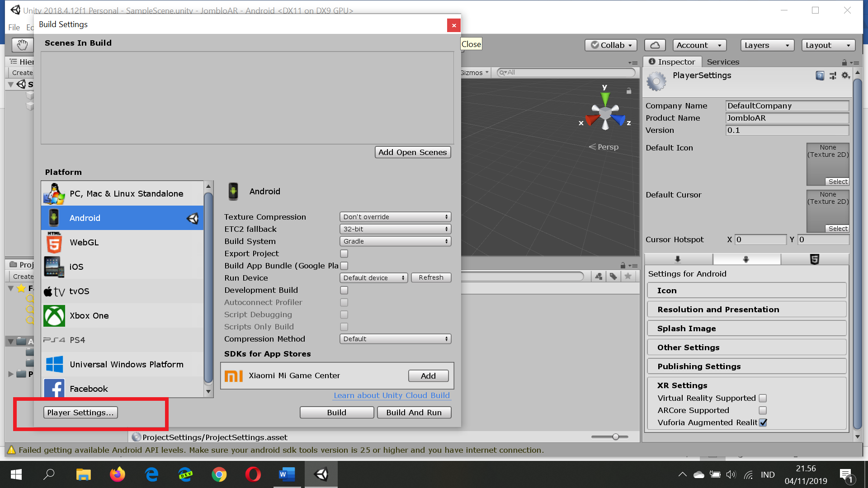Click the Build button
Viewport: 868px width, 488px height.
(337, 413)
